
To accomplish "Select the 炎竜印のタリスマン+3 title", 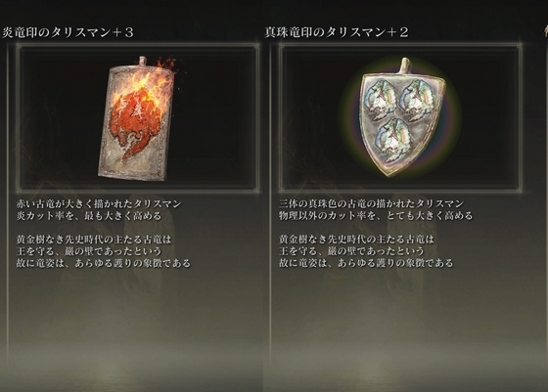I will click(x=68, y=32).
